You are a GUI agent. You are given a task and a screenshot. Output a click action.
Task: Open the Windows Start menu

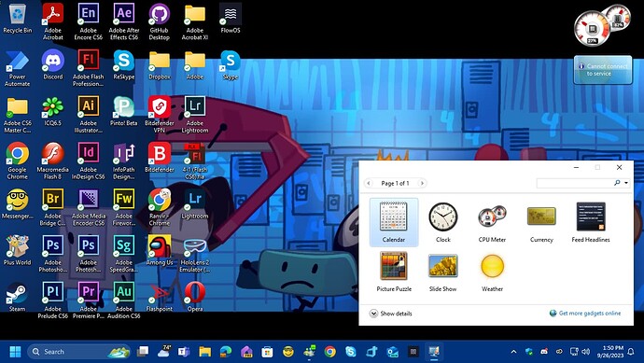[15, 352]
